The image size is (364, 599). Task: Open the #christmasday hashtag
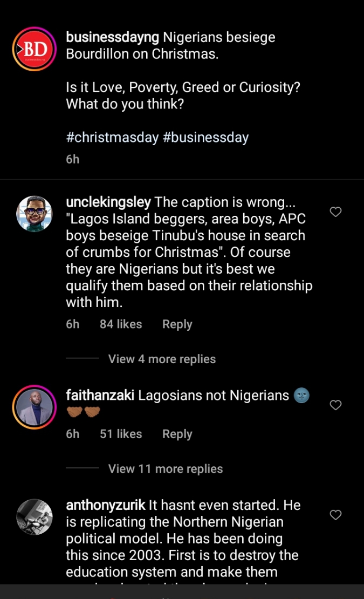pyautogui.click(x=112, y=137)
